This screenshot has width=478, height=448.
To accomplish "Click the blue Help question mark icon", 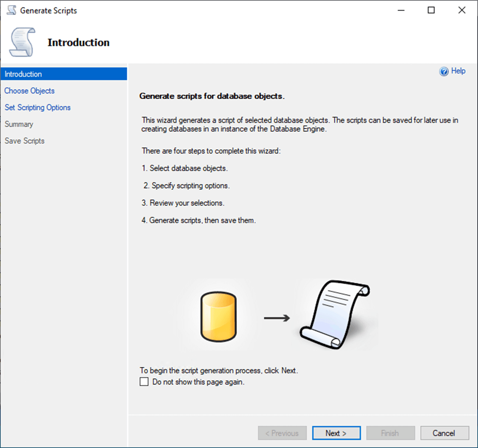I will tap(444, 71).
